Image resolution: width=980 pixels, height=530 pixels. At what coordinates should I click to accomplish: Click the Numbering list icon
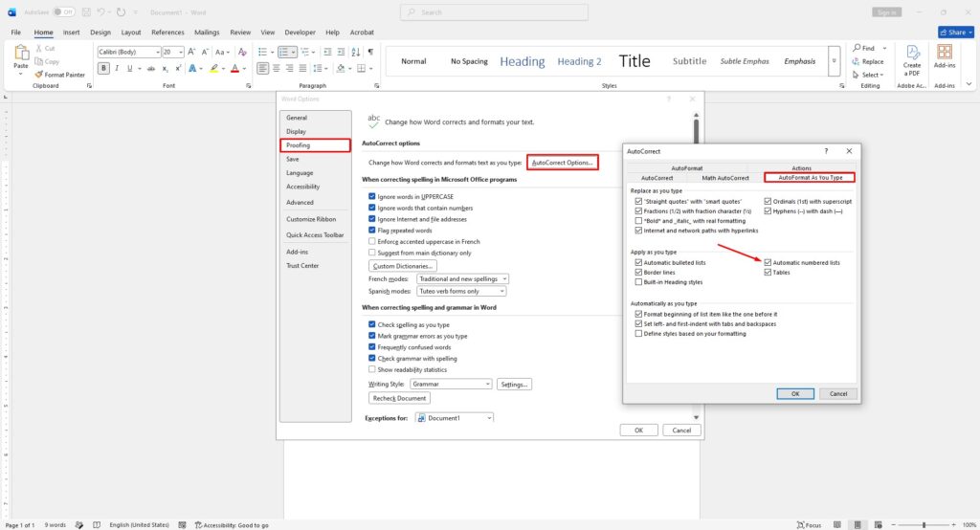coord(283,52)
